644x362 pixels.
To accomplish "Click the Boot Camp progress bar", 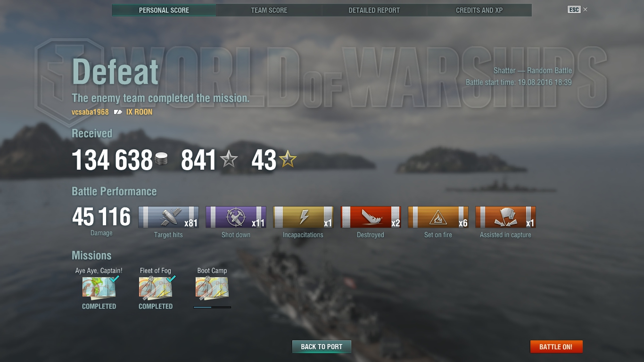I will [x=212, y=307].
